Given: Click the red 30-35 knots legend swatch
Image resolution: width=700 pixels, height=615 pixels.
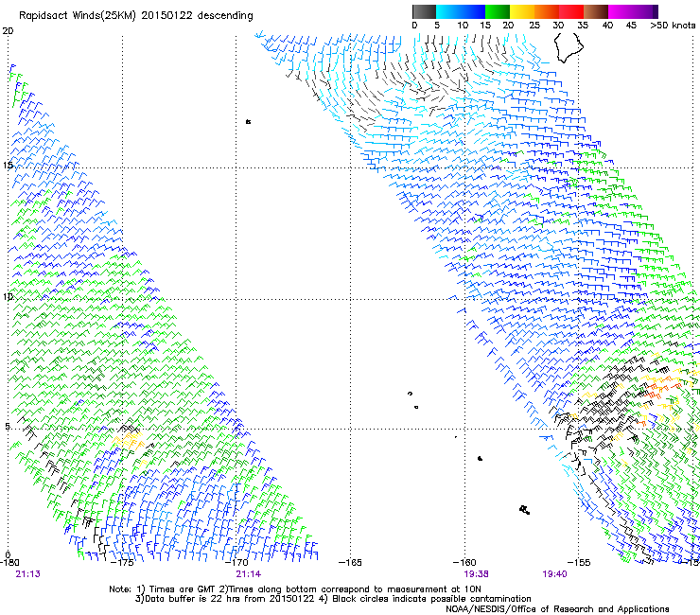Looking at the screenshot, I should tap(571, 11).
